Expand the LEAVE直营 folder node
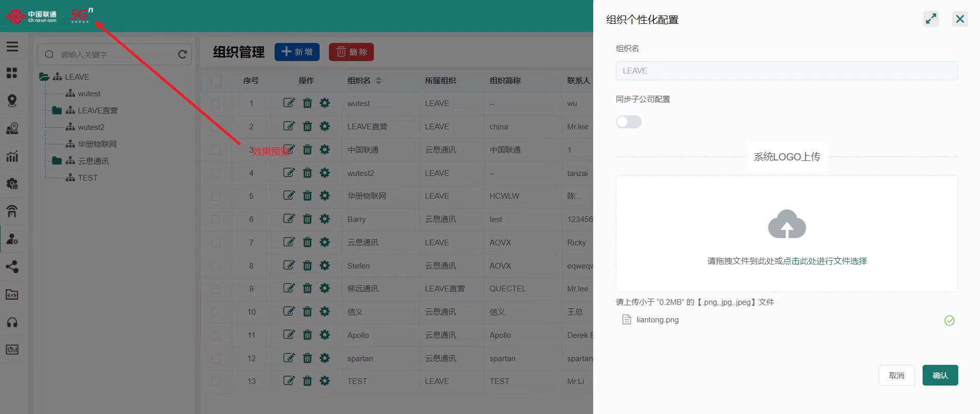980x414 pixels. click(x=57, y=110)
